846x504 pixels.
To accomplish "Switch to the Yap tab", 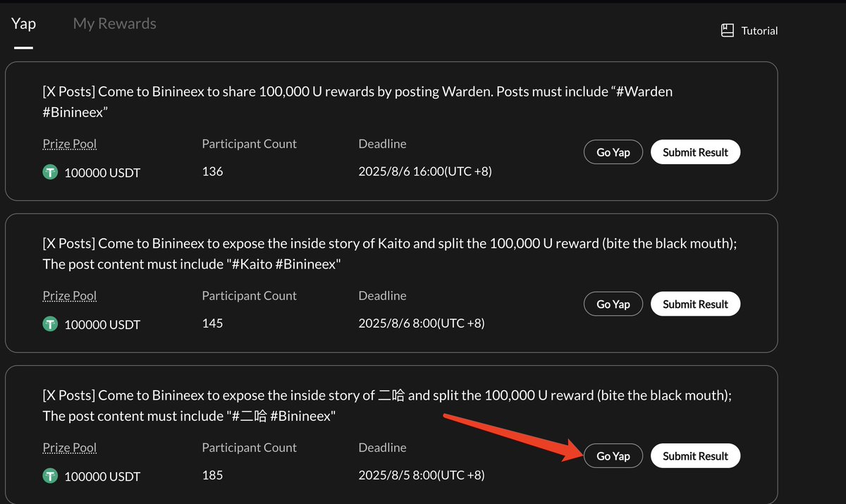I will [23, 23].
